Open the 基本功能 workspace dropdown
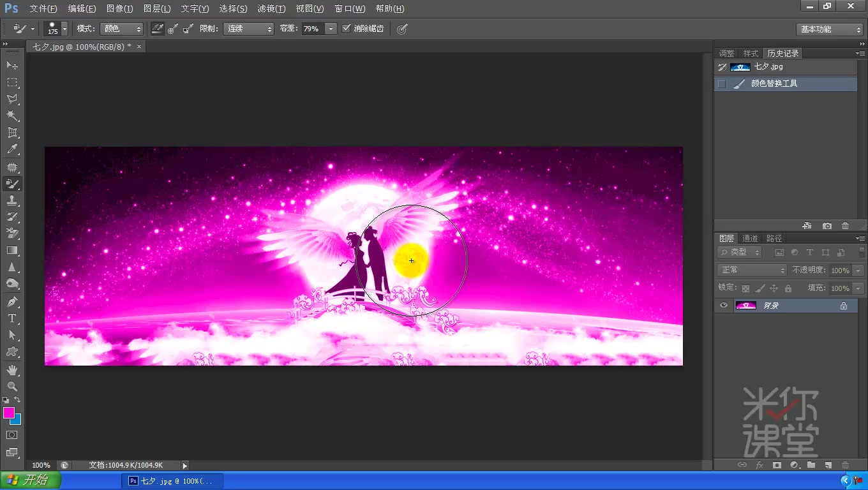868x490 pixels. pyautogui.click(x=830, y=29)
